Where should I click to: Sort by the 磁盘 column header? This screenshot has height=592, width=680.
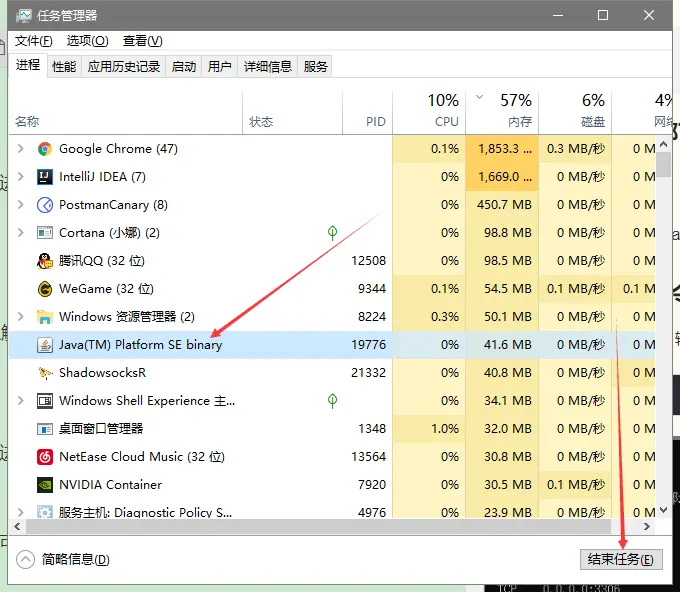pyautogui.click(x=575, y=113)
